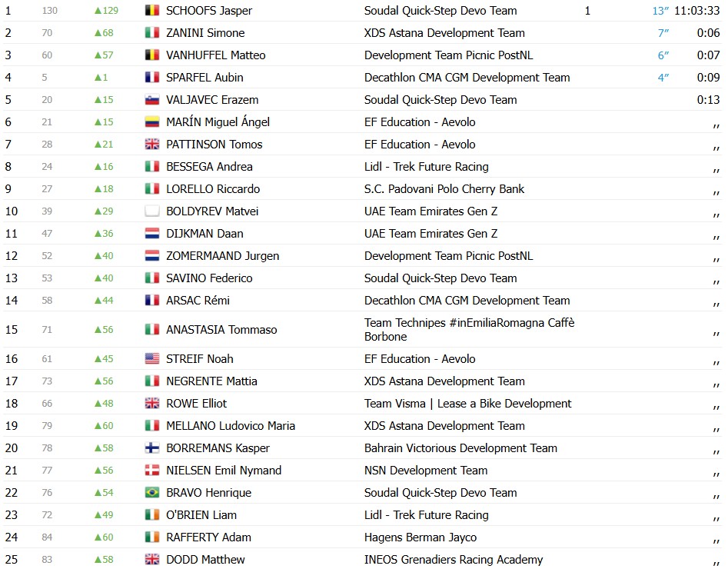Open S.C. Padovani Polo Cherry Bank team
Screen dimensions: 728x569
point(444,189)
